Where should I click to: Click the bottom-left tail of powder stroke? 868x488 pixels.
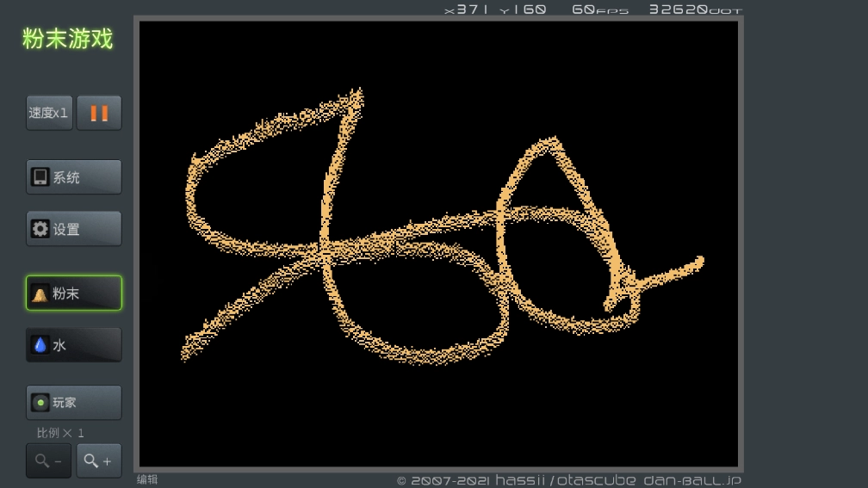tap(187, 354)
